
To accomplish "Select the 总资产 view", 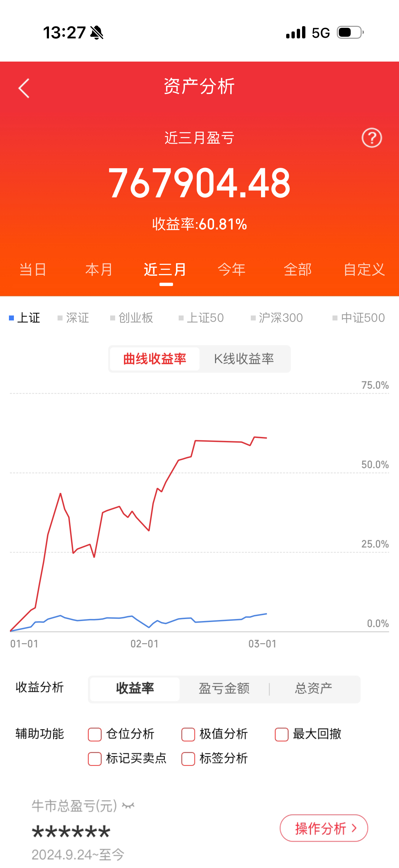I will click(313, 689).
